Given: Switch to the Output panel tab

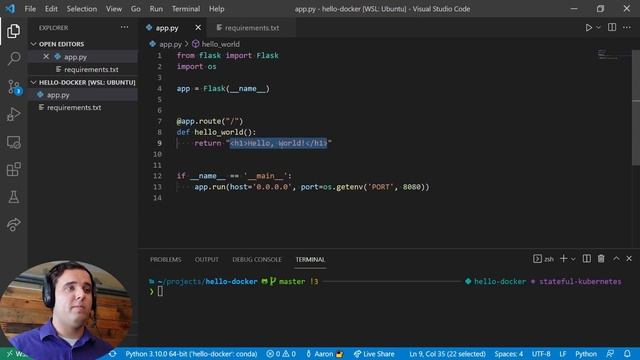Looking at the screenshot, I should click(x=207, y=260).
